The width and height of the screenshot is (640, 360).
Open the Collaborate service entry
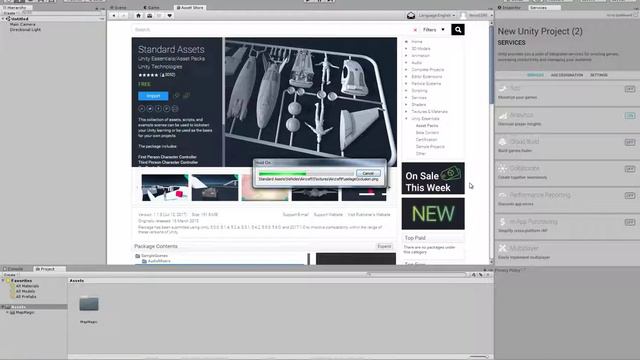pyautogui.click(x=567, y=172)
